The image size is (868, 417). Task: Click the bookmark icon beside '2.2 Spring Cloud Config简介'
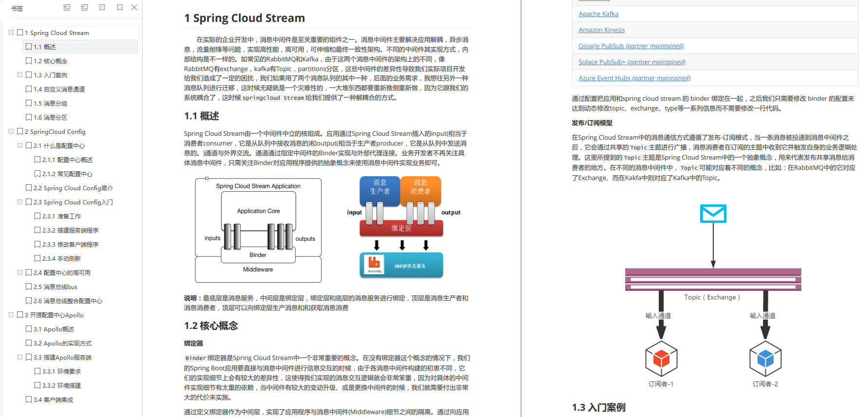point(29,188)
